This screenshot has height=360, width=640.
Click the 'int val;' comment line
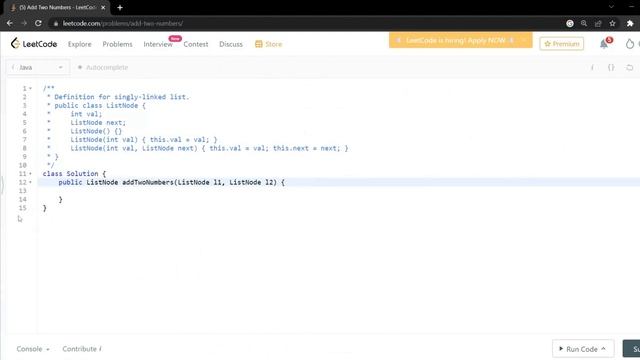tap(86, 114)
